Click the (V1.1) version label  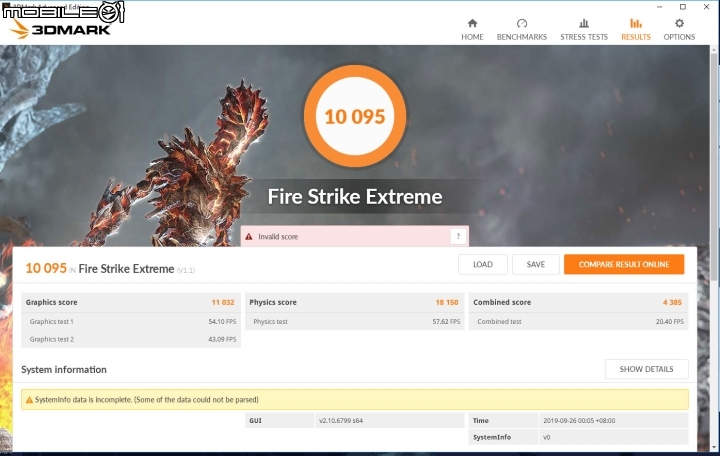click(x=186, y=270)
